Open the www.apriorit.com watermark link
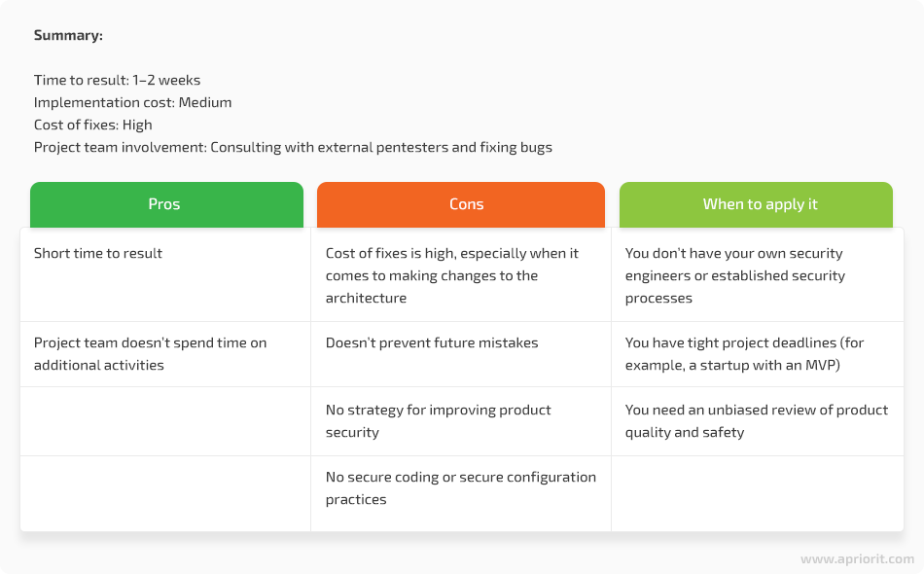The height and width of the screenshot is (574, 924). click(857, 558)
